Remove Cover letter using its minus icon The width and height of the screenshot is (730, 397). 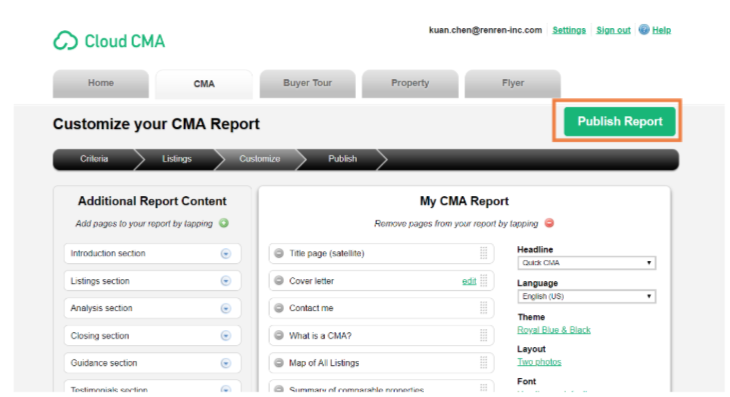(x=279, y=281)
